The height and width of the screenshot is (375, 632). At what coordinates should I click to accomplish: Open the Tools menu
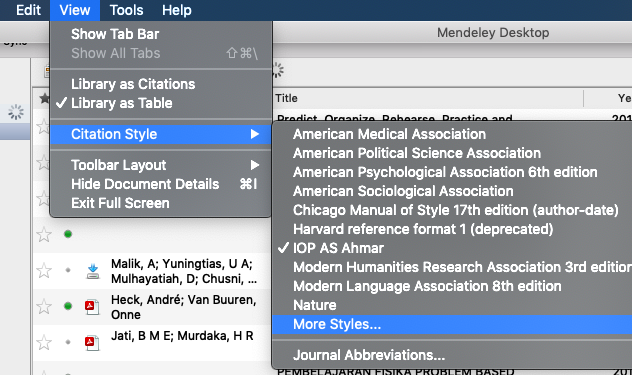click(x=126, y=10)
